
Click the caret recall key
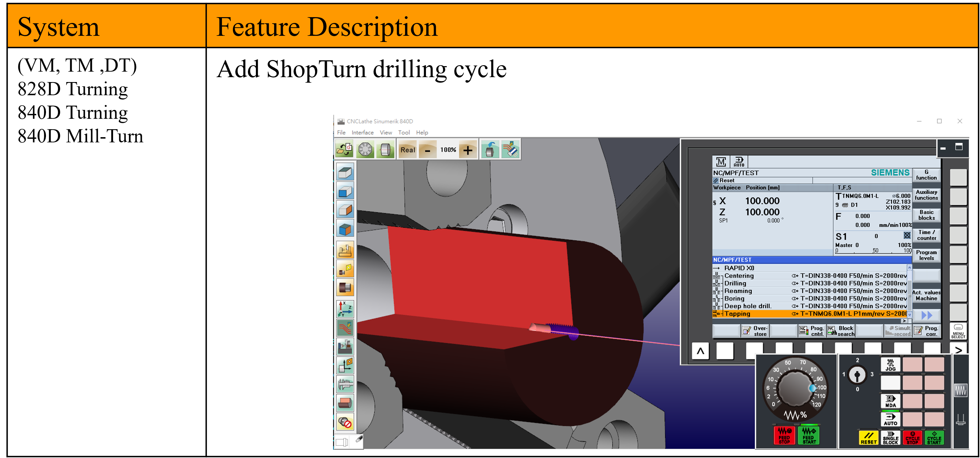[x=700, y=351]
